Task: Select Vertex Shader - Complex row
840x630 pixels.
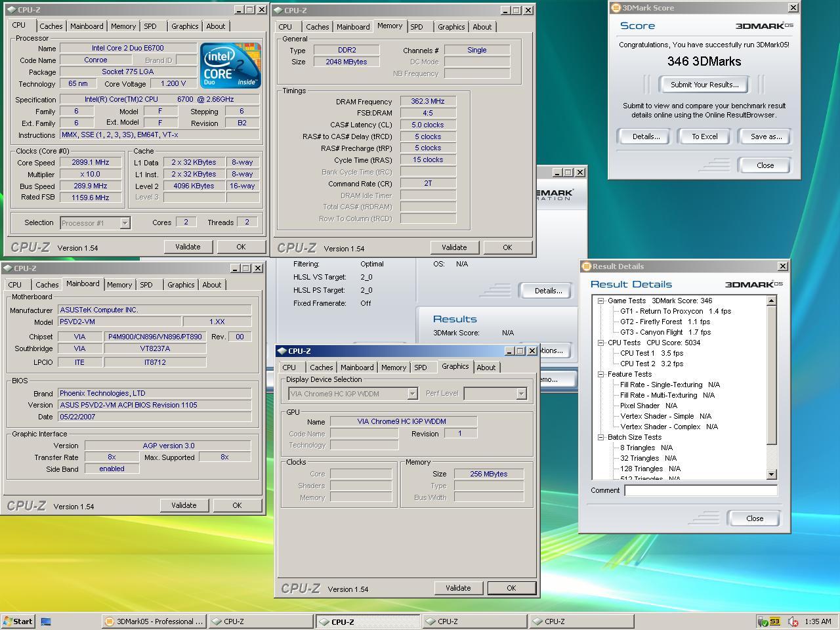Action: [669, 427]
